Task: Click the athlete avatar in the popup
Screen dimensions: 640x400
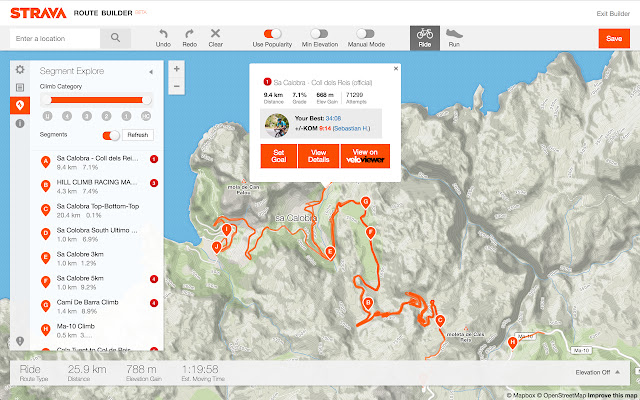Action: [277, 125]
